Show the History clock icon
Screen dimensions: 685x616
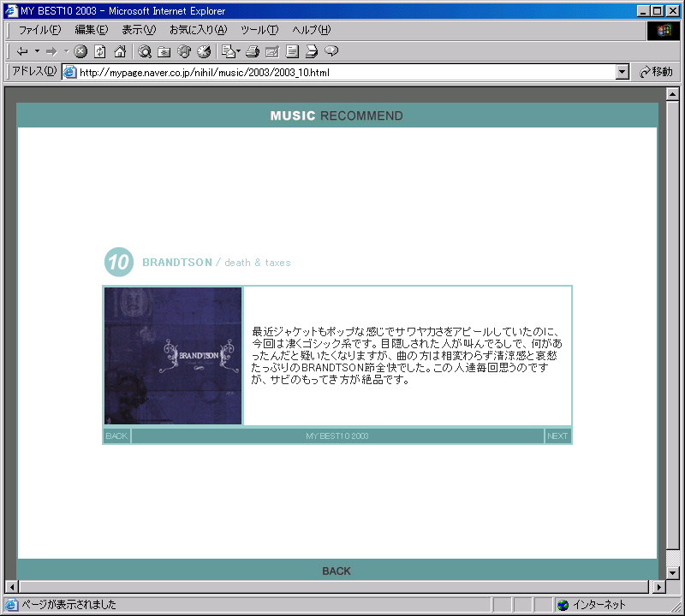click(204, 51)
